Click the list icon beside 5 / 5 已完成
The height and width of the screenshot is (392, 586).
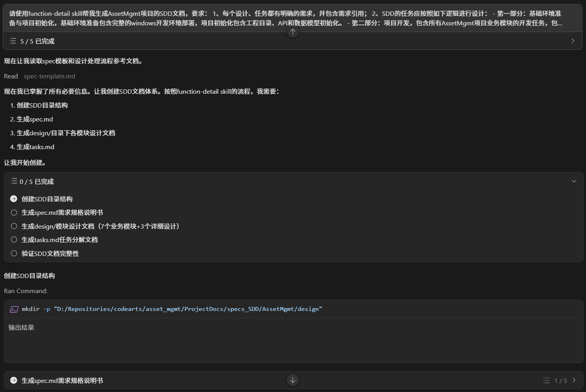[x=13, y=41]
